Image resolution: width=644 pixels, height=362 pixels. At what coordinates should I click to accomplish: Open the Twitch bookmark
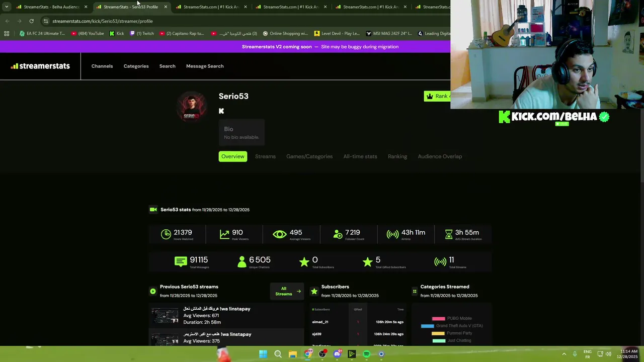pyautogui.click(x=142, y=34)
